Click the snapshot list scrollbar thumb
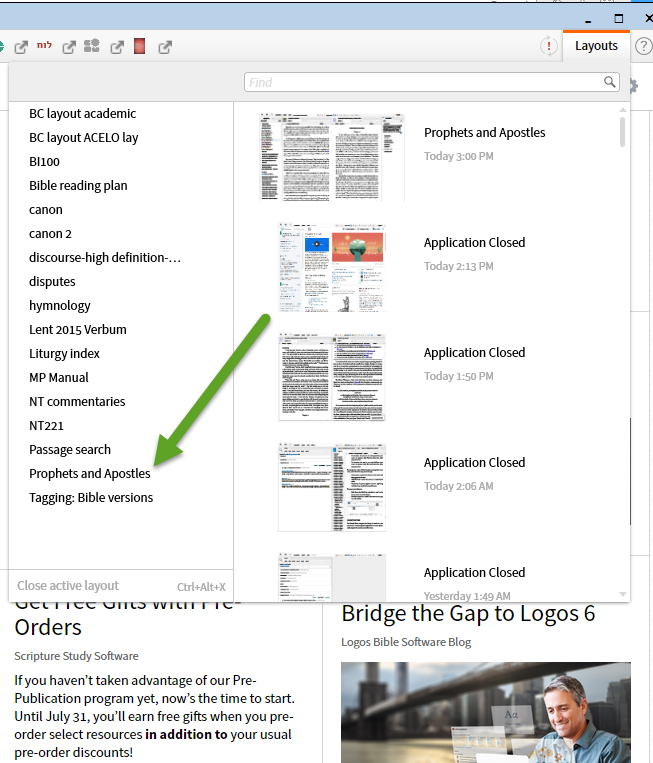 click(622, 132)
